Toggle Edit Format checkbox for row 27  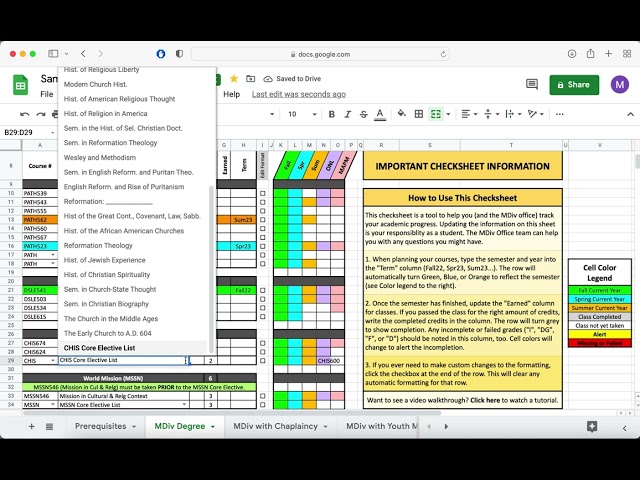262,343
